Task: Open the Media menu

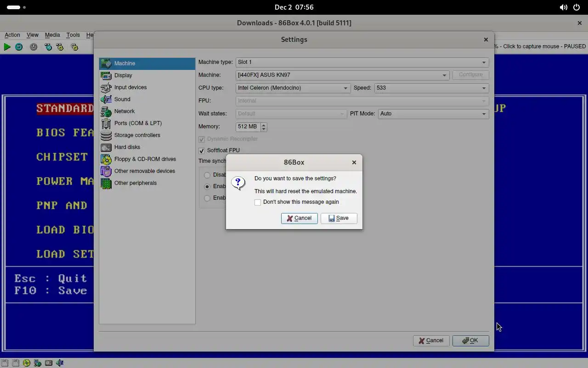Action: [x=52, y=35]
